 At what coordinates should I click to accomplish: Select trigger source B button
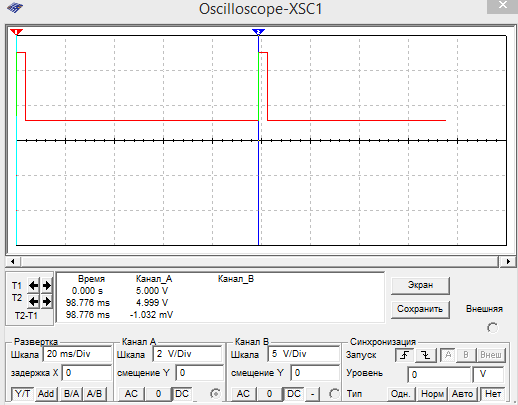466,355
